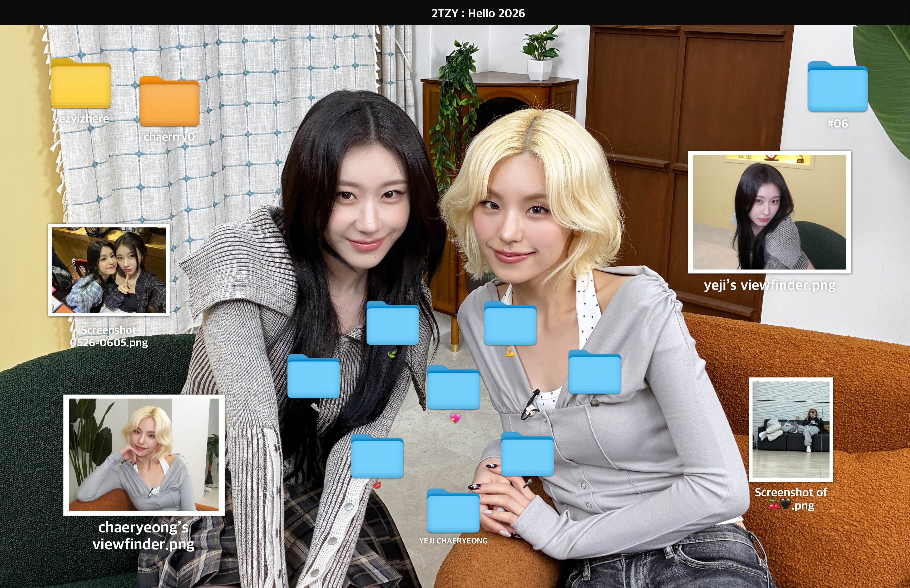This screenshot has height=588, width=910.
Task: Select the 'yezyizhere' folder name label
Action: tap(81, 119)
